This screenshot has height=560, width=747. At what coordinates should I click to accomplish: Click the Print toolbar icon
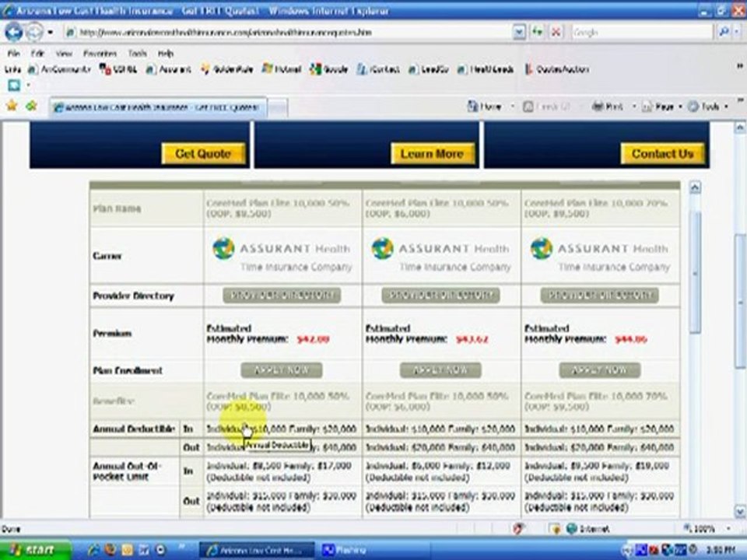[608, 107]
